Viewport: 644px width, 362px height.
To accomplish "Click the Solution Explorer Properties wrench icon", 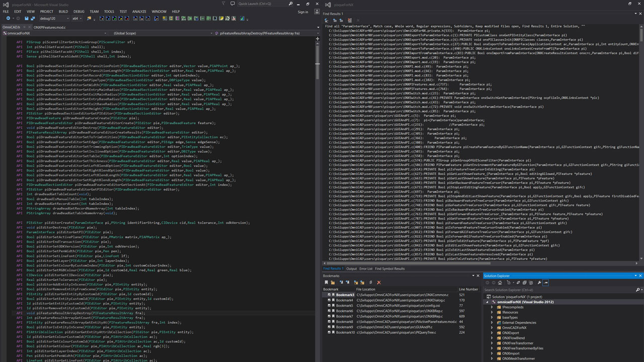I will coord(539,283).
